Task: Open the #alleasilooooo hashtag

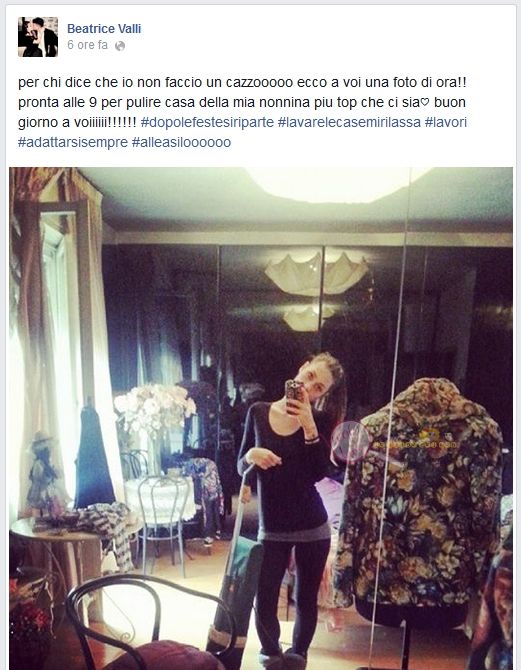Action: pyautogui.click(x=181, y=142)
